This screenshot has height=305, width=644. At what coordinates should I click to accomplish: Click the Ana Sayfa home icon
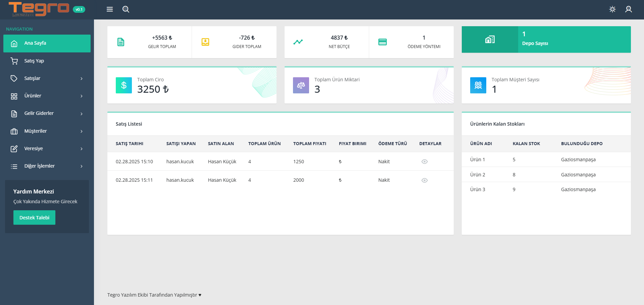click(x=14, y=43)
